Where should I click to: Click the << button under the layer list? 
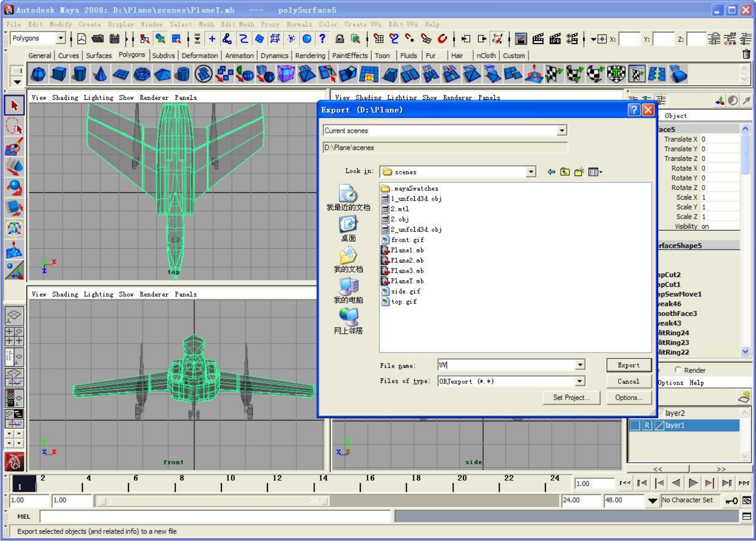pyautogui.click(x=658, y=469)
